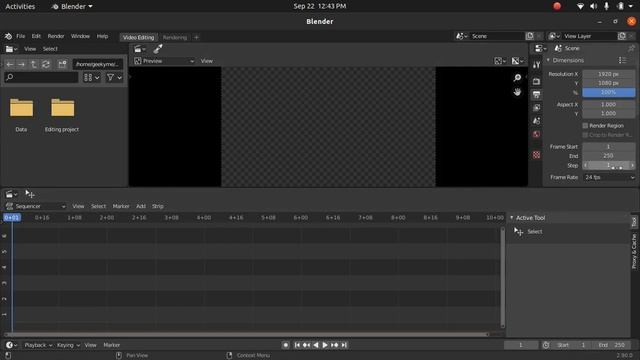Open the Preview display mode dropdown
640x360 pixels.
point(164,61)
